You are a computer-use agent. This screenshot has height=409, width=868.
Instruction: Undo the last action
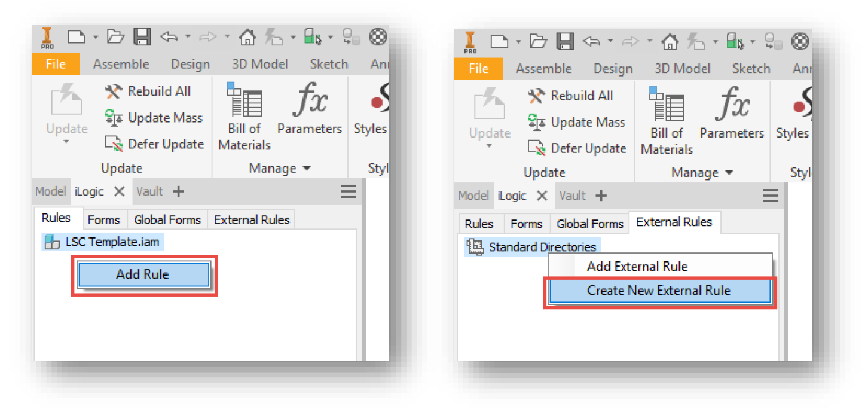pyautogui.click(x=169, y=36)
